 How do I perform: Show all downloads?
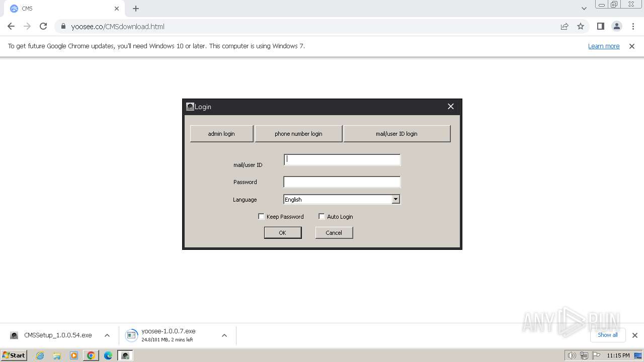608,335
